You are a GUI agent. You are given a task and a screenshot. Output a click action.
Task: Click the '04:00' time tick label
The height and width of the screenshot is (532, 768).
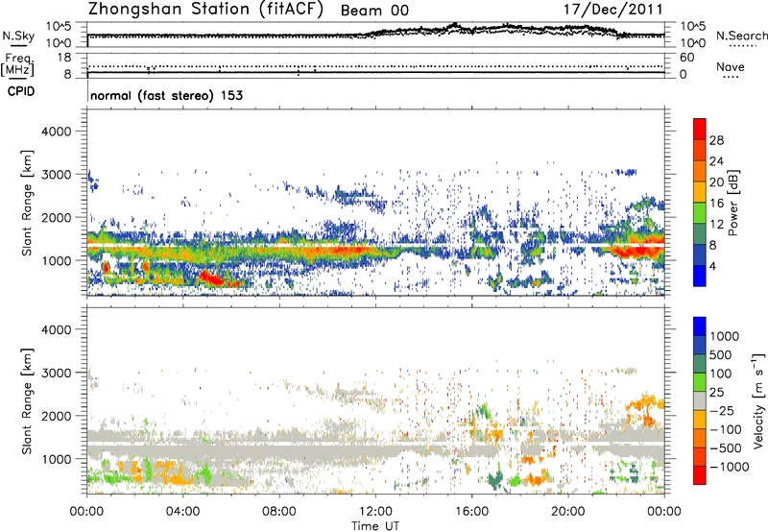point(183,512)
